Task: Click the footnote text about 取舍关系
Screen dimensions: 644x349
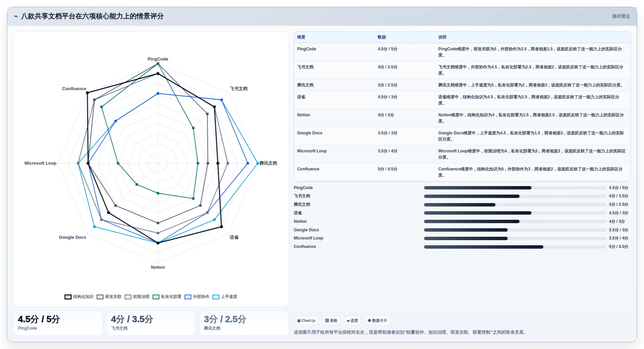Action: pos(411,332)
